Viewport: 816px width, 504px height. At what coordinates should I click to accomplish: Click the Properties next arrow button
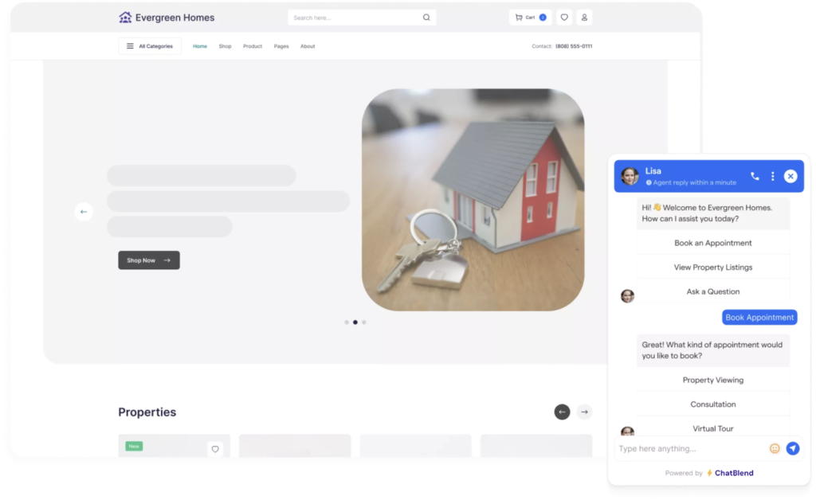(585, 412)
